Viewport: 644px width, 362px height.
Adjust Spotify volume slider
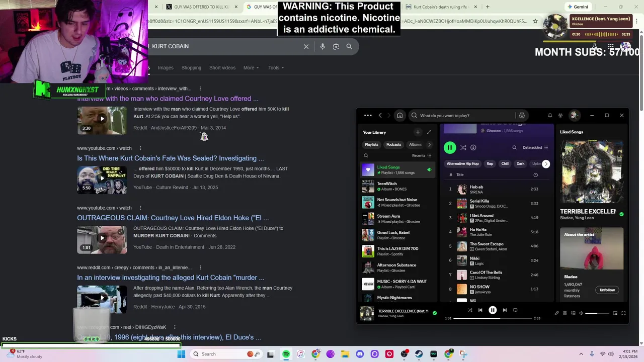(x=597, y=313)
